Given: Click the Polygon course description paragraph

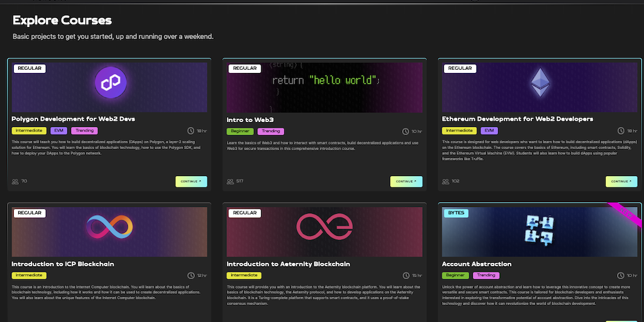Looking at the screenshot, I should tap(106, 147).
